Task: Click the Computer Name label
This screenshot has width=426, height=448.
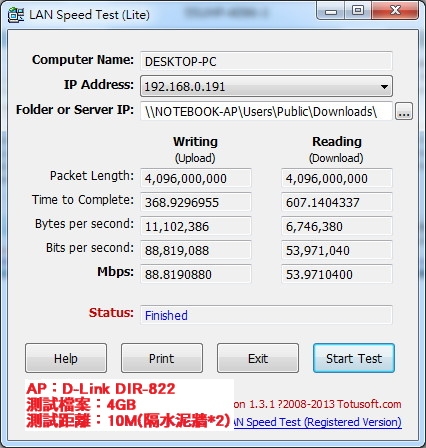Action: [83, 60]
